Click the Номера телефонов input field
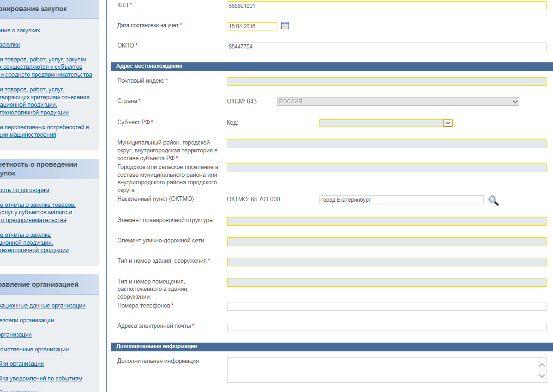The width and height of the screenshot is (553, 392). click(386, 307)
